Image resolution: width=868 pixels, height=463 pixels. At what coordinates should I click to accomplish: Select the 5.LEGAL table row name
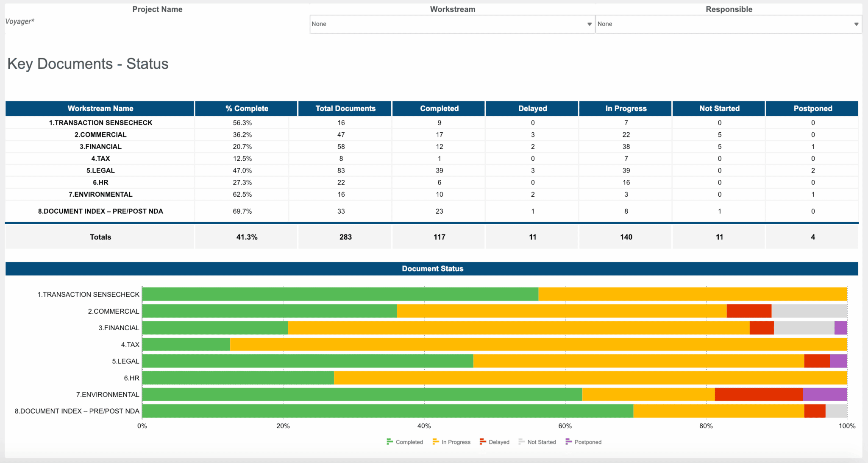(x=100, y=170)
